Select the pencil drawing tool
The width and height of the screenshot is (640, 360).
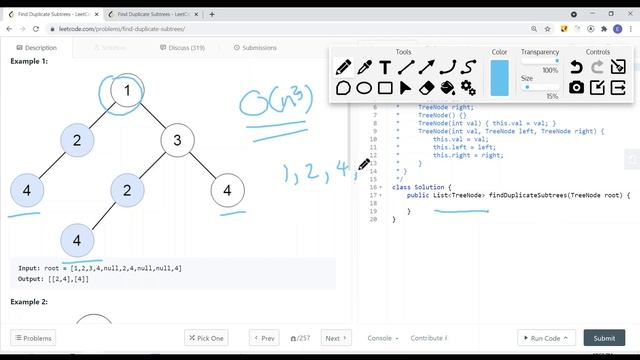coord(343,67)
